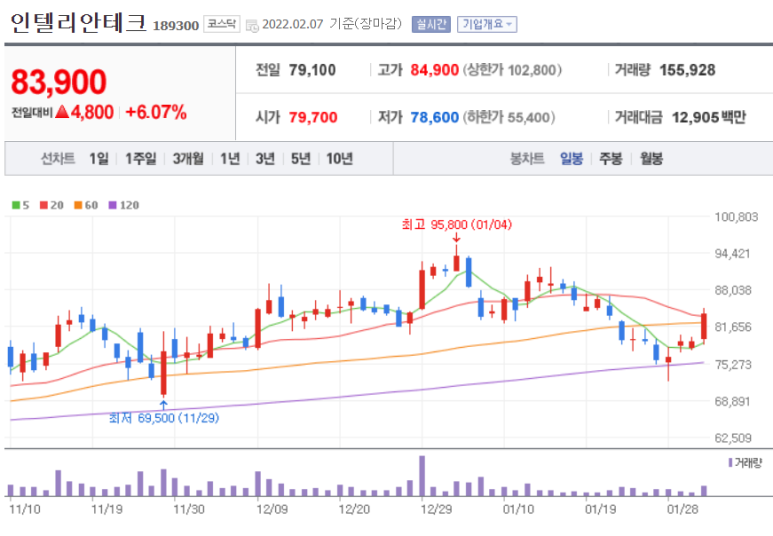This screenshot has height=536, width=773.
Task: Click the green 5-day moving average swatch
Action: click(x=16, y=205)
